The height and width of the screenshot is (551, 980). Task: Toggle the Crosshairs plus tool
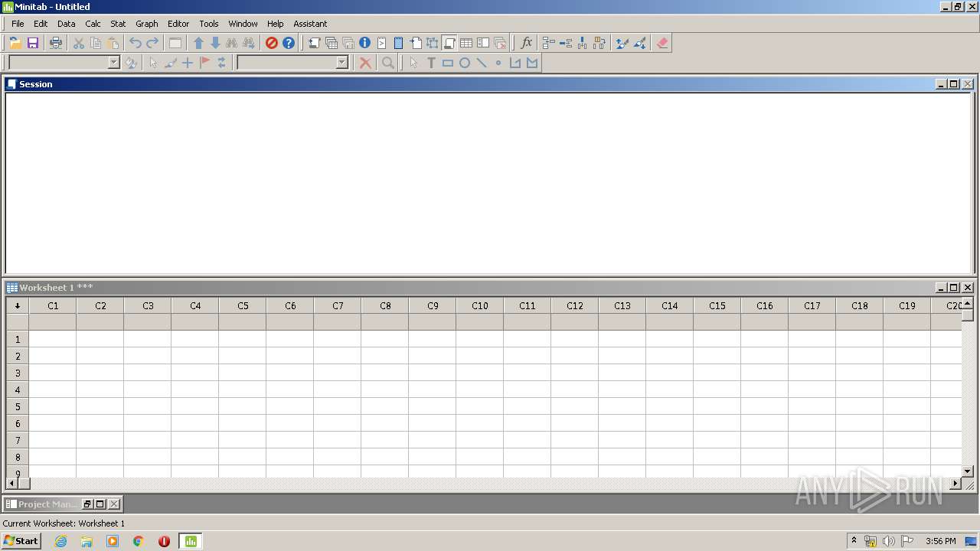tap(188, 63)
